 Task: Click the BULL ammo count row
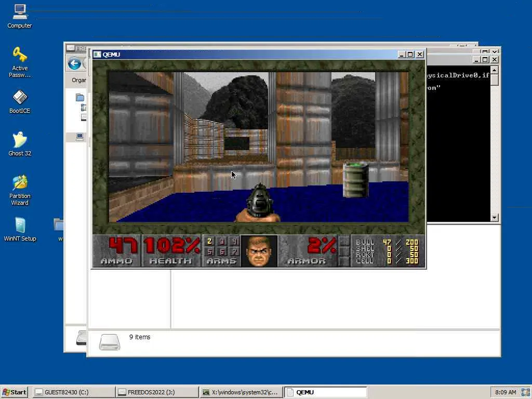387,242
